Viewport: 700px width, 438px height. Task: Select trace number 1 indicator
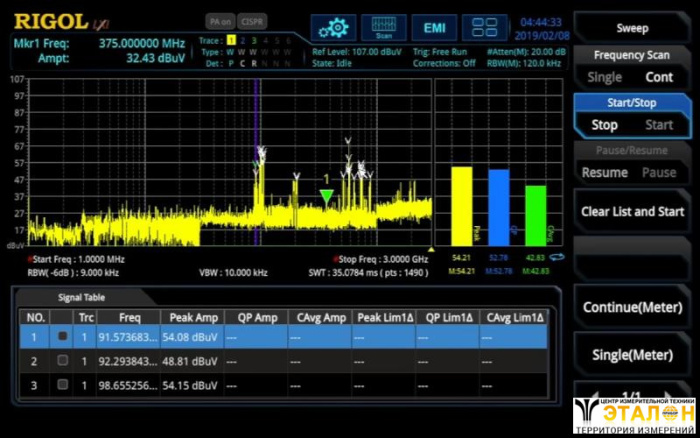[x=229, y=40]
